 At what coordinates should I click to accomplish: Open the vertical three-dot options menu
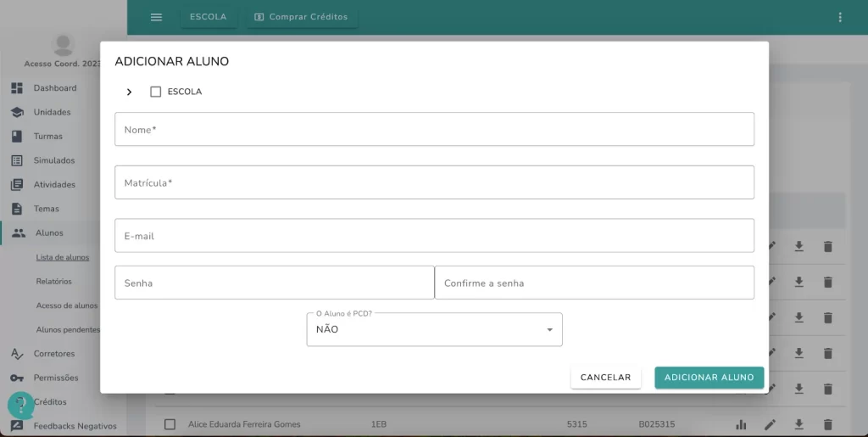coord(840,17)
